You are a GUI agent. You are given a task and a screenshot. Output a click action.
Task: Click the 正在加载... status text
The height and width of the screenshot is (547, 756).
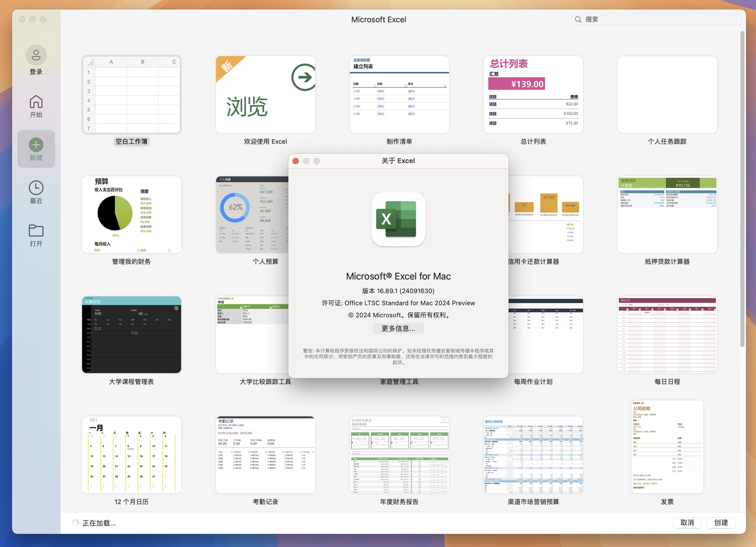(x=99, y=523)
